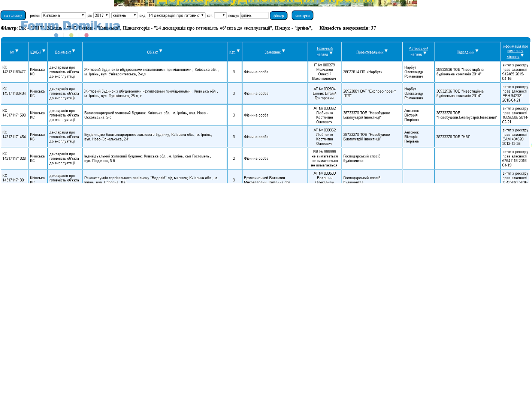
Task: Click the object cell for вул. Ново-Оскольська, 2-Н
Action: click(x=155, y=137)
